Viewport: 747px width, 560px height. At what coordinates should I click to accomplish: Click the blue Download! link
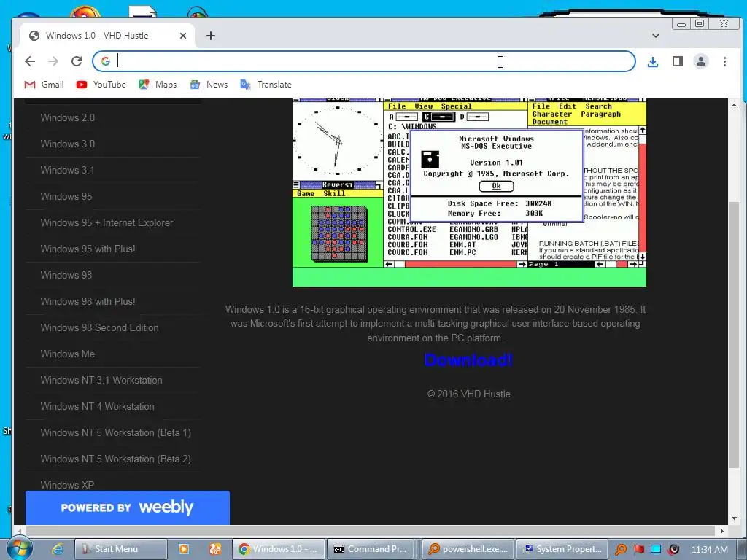point(469,359)
